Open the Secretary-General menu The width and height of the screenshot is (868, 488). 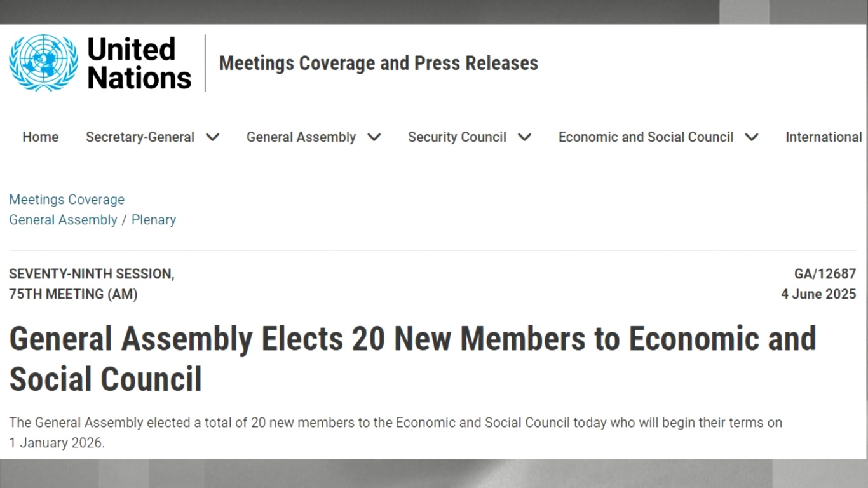point(140,137)
